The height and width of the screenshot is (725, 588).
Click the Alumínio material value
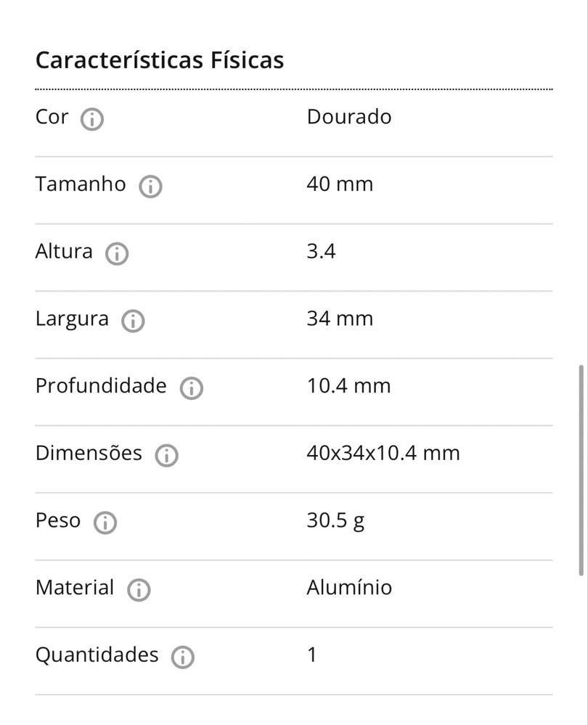(349, 587)
